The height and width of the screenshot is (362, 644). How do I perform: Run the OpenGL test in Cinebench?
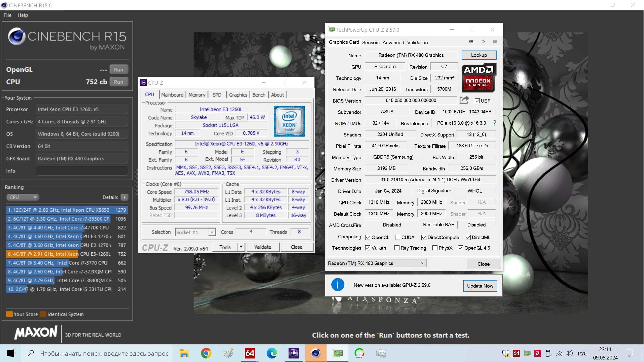pyautogui.click(x=118, y=70)
